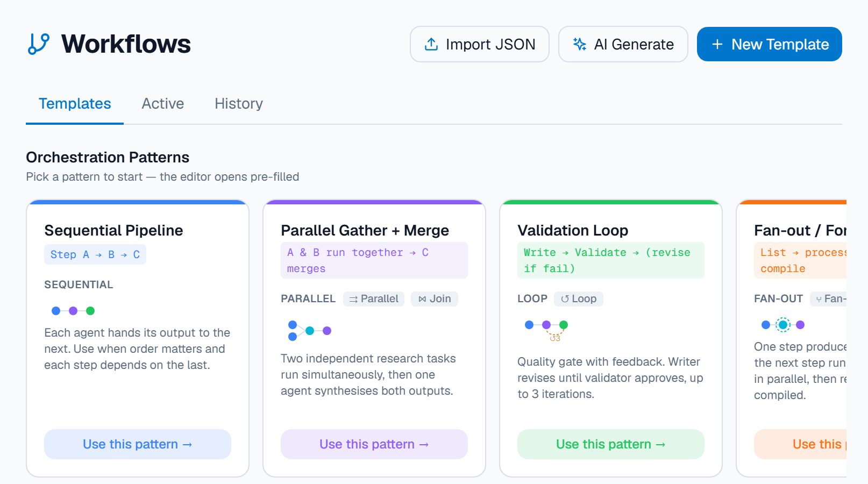Click the FAN-OUT label
The image size is (868, 484).
779,299
